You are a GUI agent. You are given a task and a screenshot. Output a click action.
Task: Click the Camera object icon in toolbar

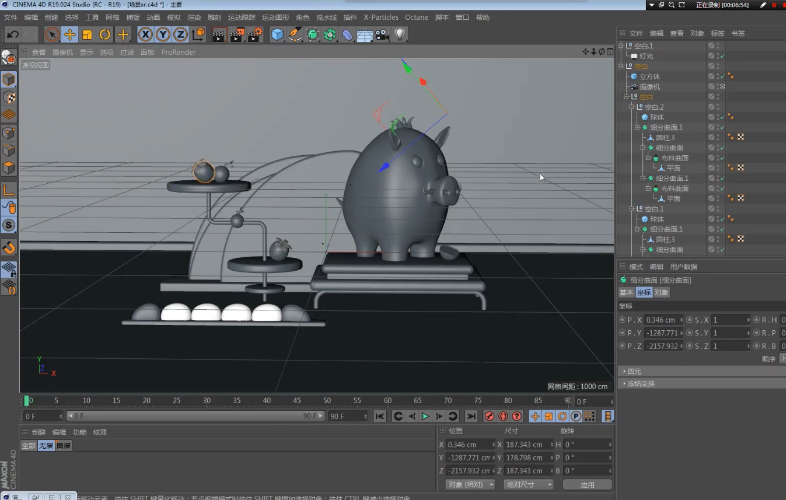[383, 34]
